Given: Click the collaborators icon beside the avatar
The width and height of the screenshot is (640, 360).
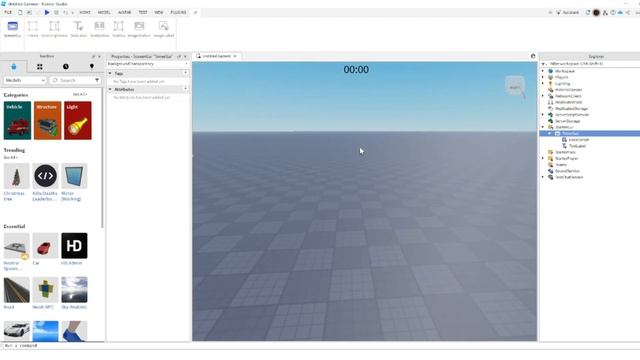Looking at the screenshot, I should tap(605, 13).
